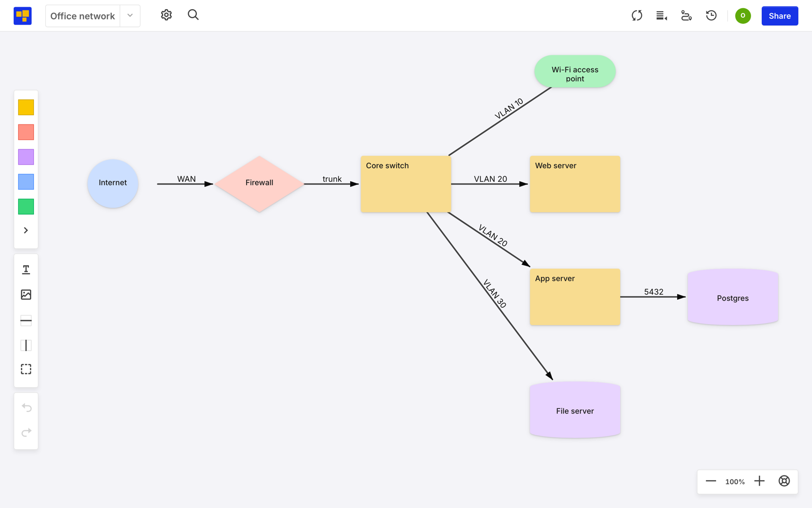The width and height of the screenshot is (812, 508).
Task: Activate the dashed selection frame tool
Action: (x=26, y=369)
